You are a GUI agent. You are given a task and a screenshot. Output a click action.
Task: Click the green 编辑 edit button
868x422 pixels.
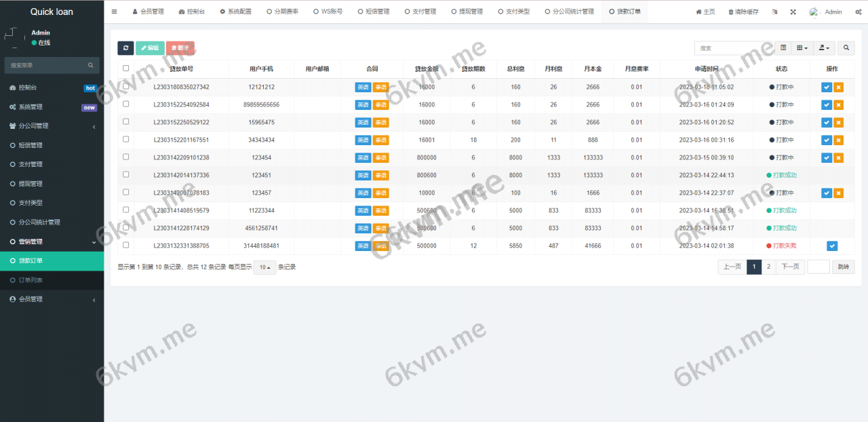150,47
